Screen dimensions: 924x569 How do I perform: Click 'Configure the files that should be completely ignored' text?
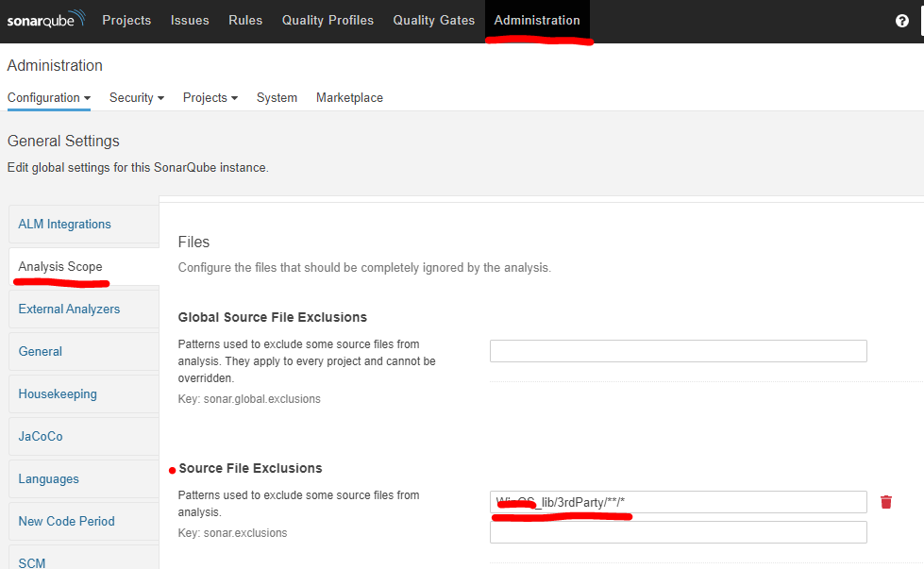pos(364,267)
